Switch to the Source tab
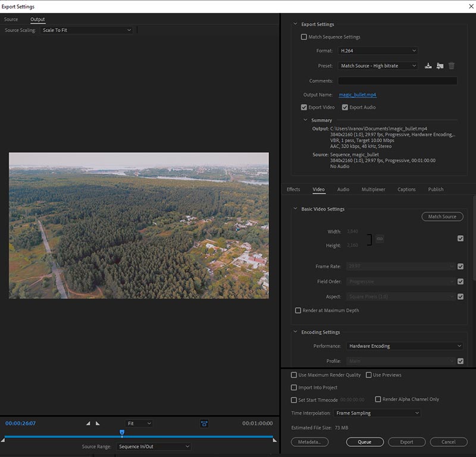This screenshot has height=457, width=476. (11, 20)
